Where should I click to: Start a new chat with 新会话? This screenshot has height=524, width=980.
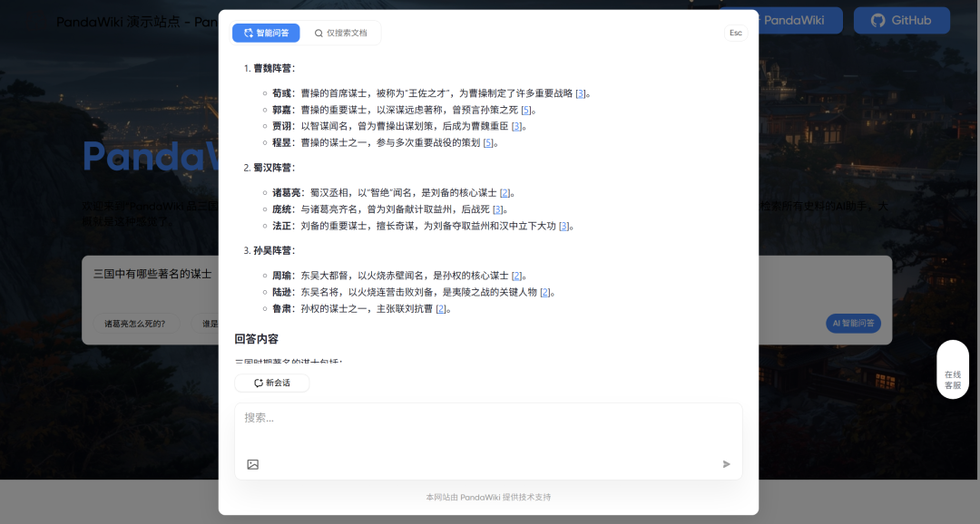272,383
